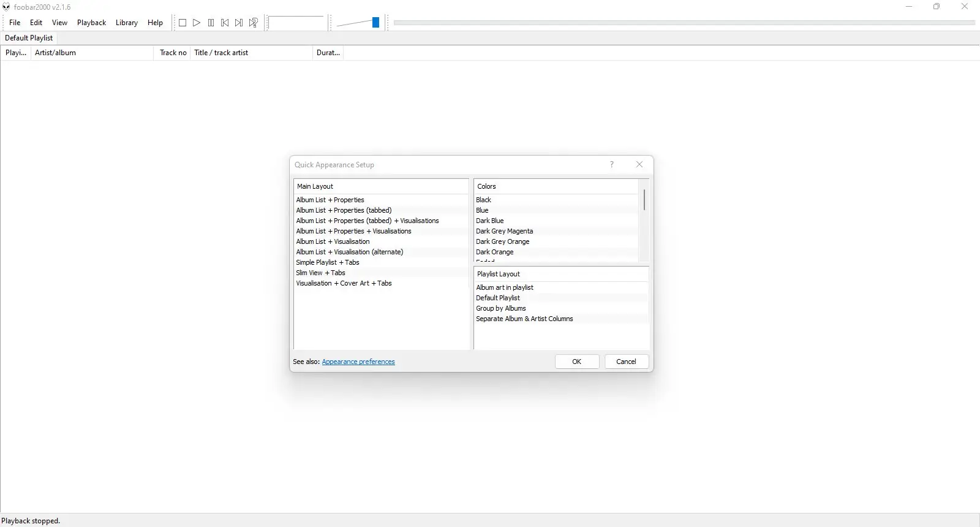Select Album List + Properties layout
The image size is (980, 527).
pyautogui.click(x=381, y=200)
